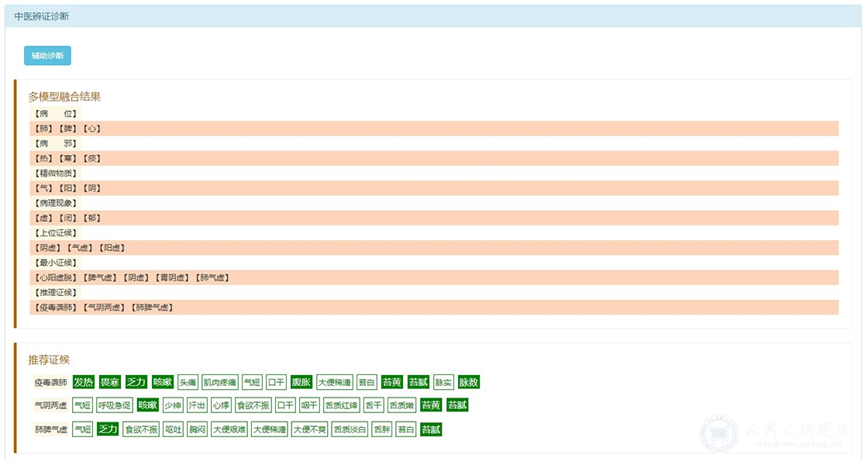Deselect the 脉数 tag
The width and height of the screenshot is (868, 465).
(x=469, y=382)
